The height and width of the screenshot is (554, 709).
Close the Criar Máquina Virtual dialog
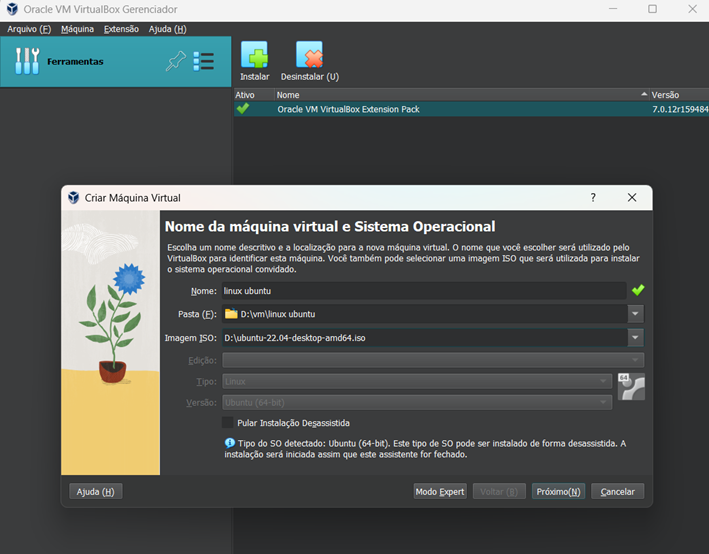pos(632,198)
